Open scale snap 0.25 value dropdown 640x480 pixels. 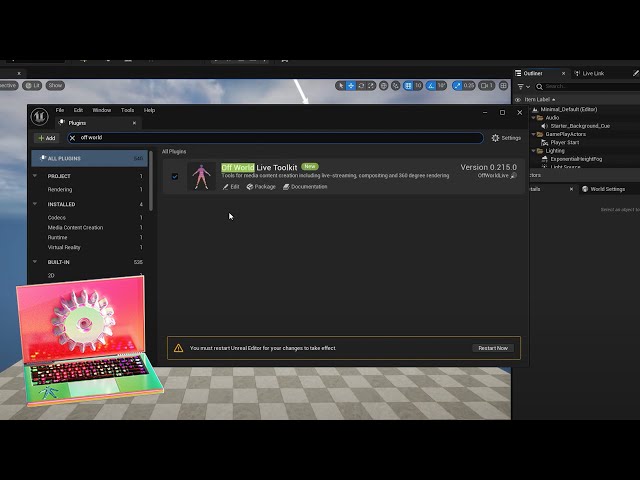coord(469,86)
